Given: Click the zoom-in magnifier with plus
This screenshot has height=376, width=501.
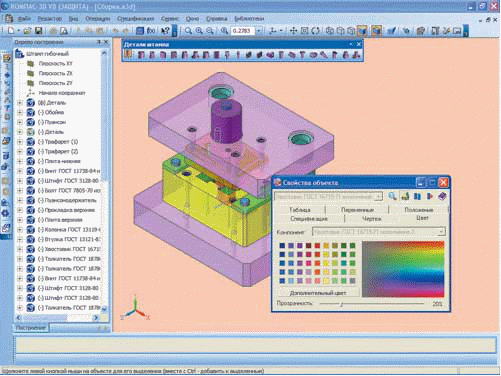Looking at the screenshot, I should pos(199,31).
